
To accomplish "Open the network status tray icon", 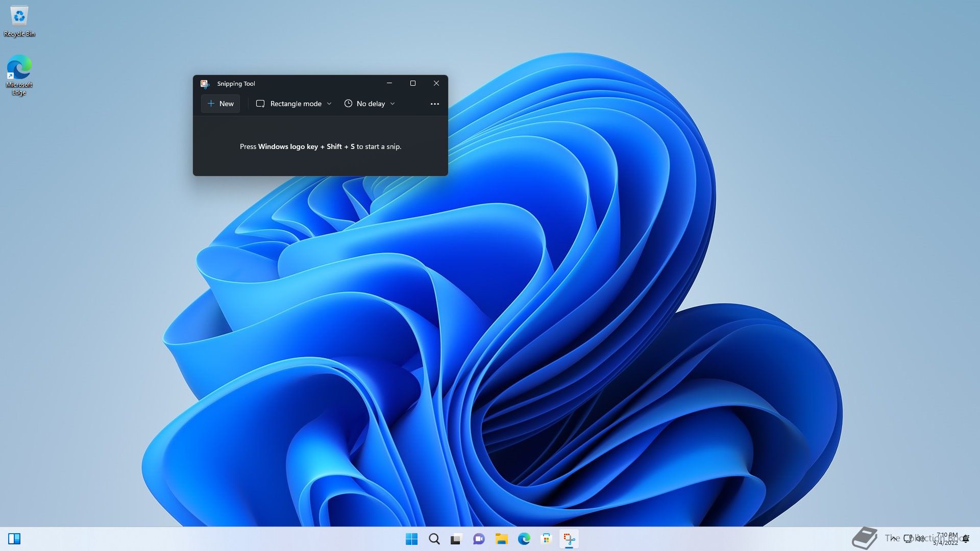I will point(908,539).
